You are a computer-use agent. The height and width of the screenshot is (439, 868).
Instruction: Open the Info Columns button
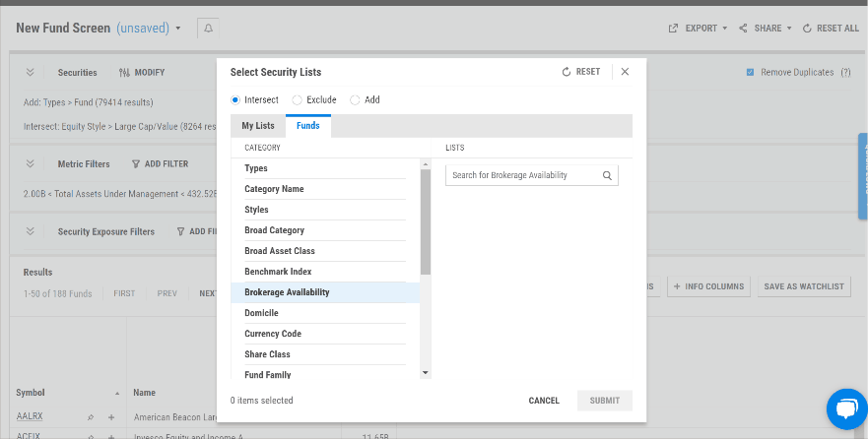click(x=709, y=286)
